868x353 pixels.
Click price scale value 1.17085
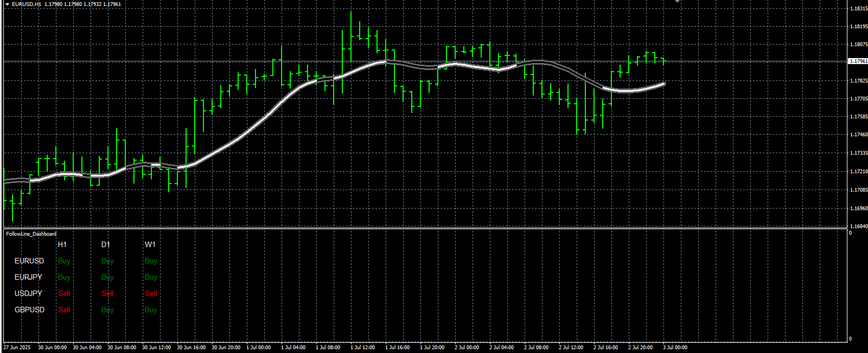(858, 190)
